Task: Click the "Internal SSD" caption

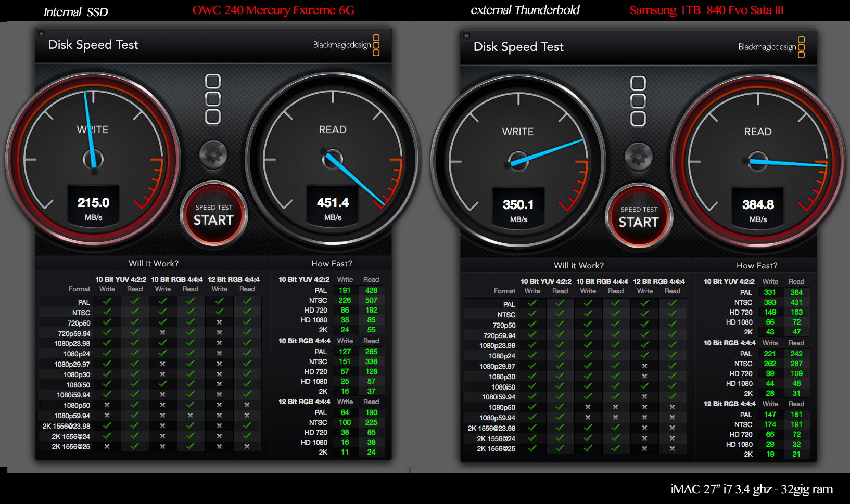Action: (x=76, y=12)
